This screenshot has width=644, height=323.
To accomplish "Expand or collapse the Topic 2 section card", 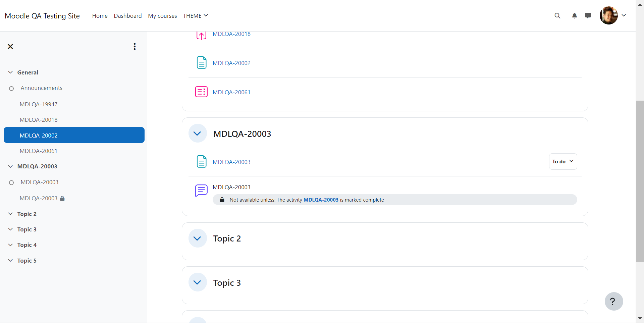I will (198, 238).
